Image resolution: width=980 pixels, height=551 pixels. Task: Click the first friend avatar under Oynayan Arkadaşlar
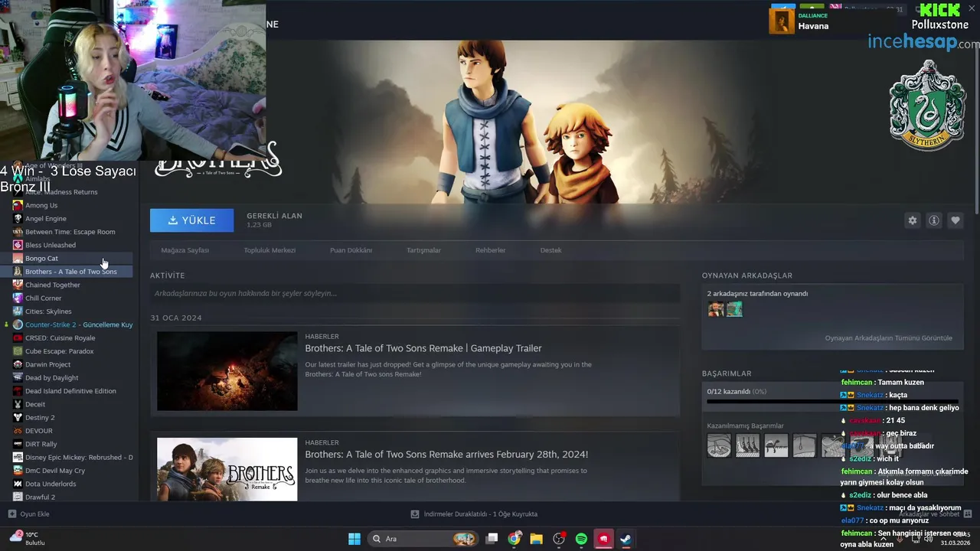(716, 309)
